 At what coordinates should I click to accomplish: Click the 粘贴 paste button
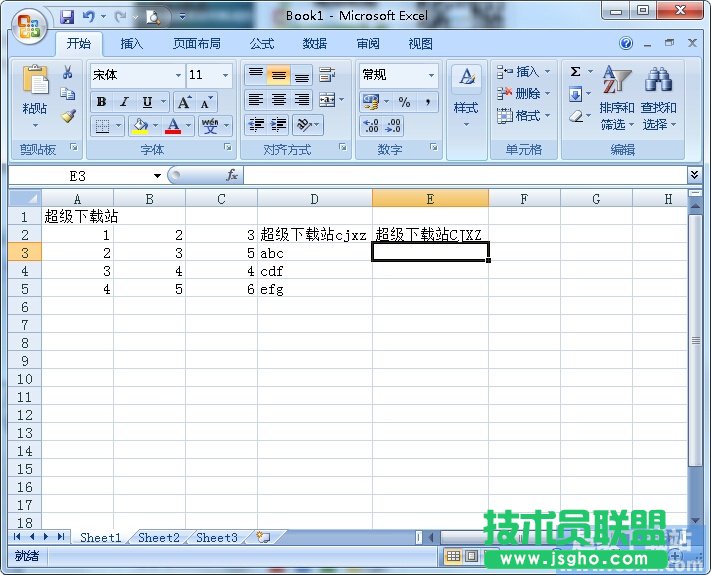[35, 95]
